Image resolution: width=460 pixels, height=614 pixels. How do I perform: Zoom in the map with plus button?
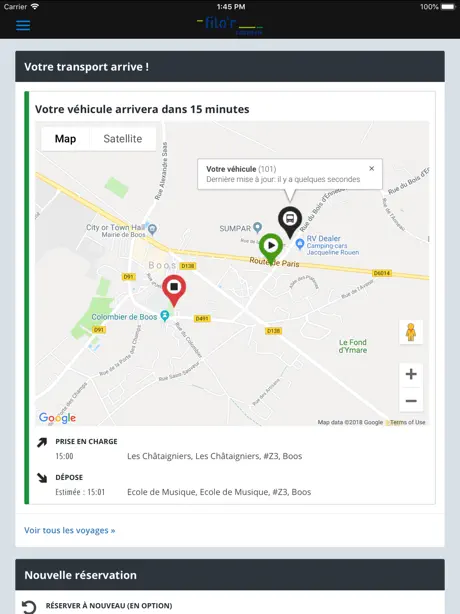click(411, 374)
